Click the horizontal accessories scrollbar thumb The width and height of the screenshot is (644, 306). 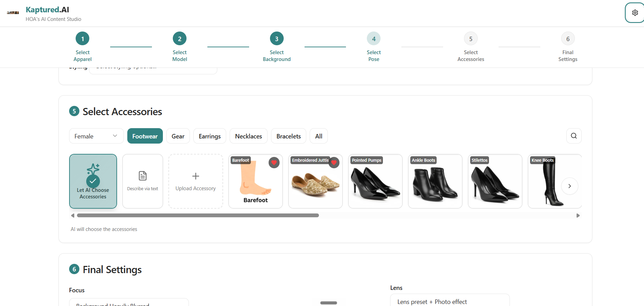pyautogui.click(x=198, y=216)
